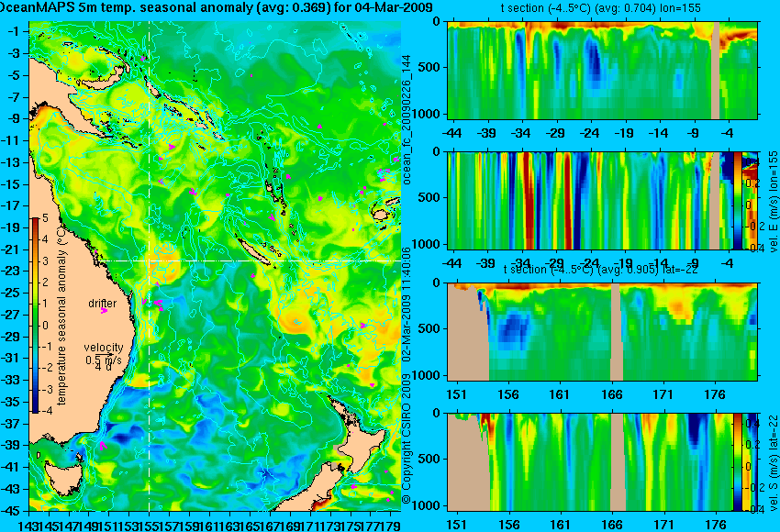Image resolution: width=780 pixels, height=532 pixels.
Task: Click the vel. S (m/s) color bar
Action: (x=737, y=462)
